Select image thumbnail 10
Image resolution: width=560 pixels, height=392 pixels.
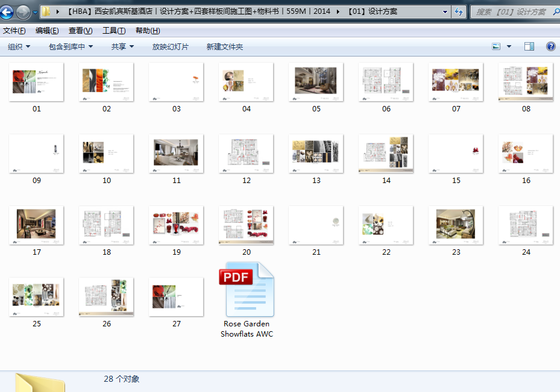(106, 154)
